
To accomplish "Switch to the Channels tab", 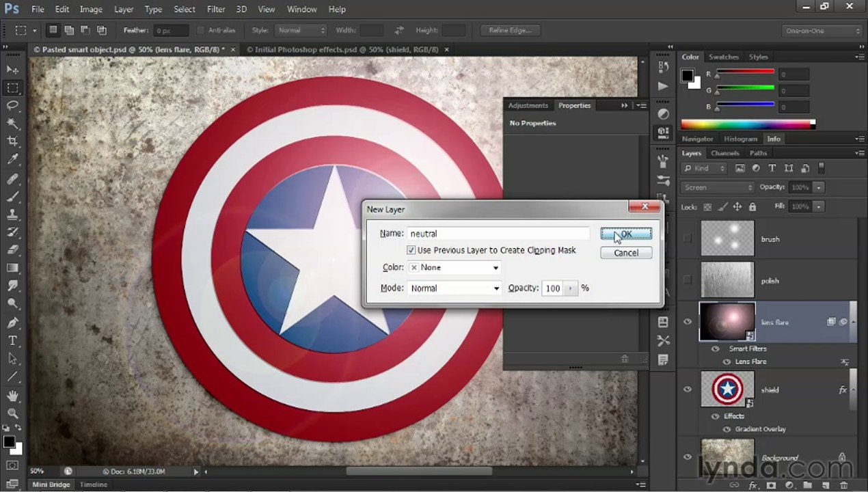I will point(724,153).
